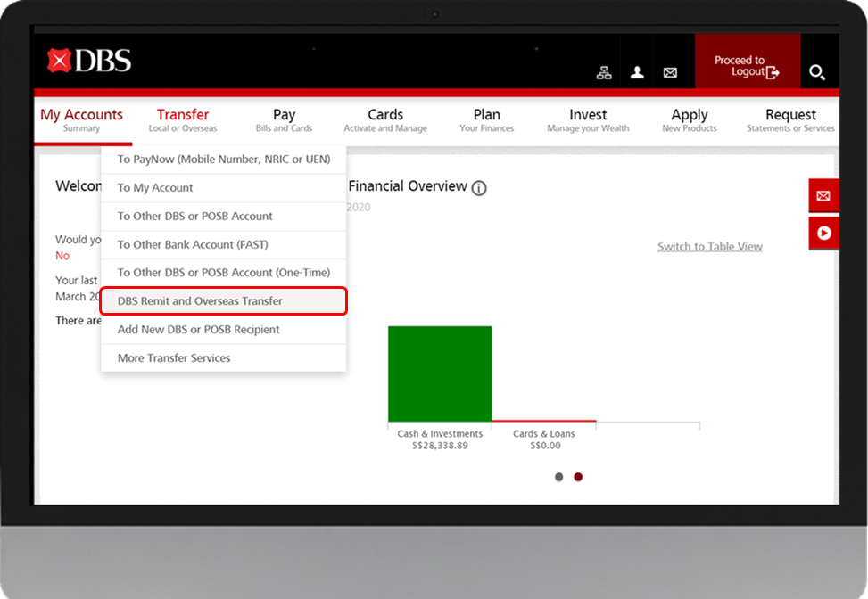Click the Financial Overview info icon
The height and width of the screenshot is (599, 868).
pyautogui.click(x=479, y=188)
